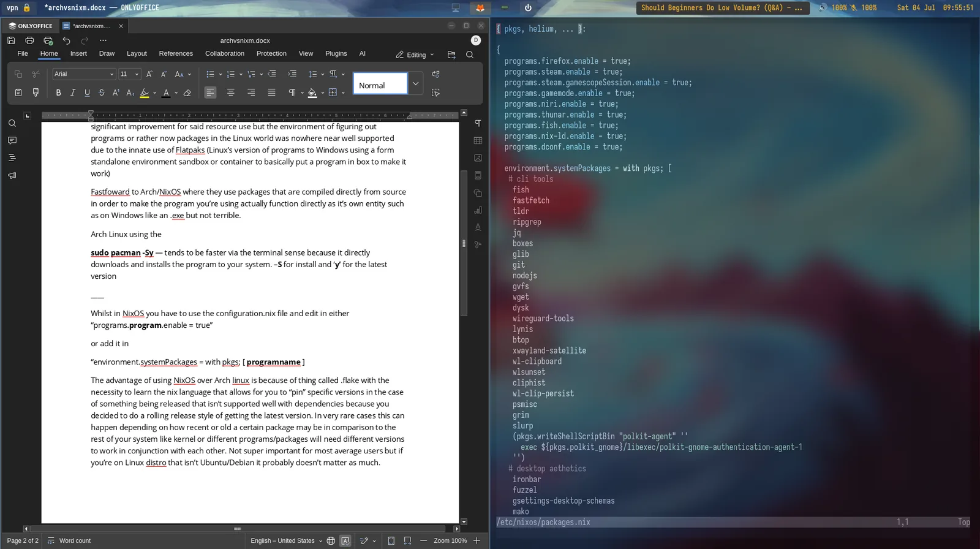Switch to the Insert tab
This screenshot has height=549, width=980.
[78, 53]
